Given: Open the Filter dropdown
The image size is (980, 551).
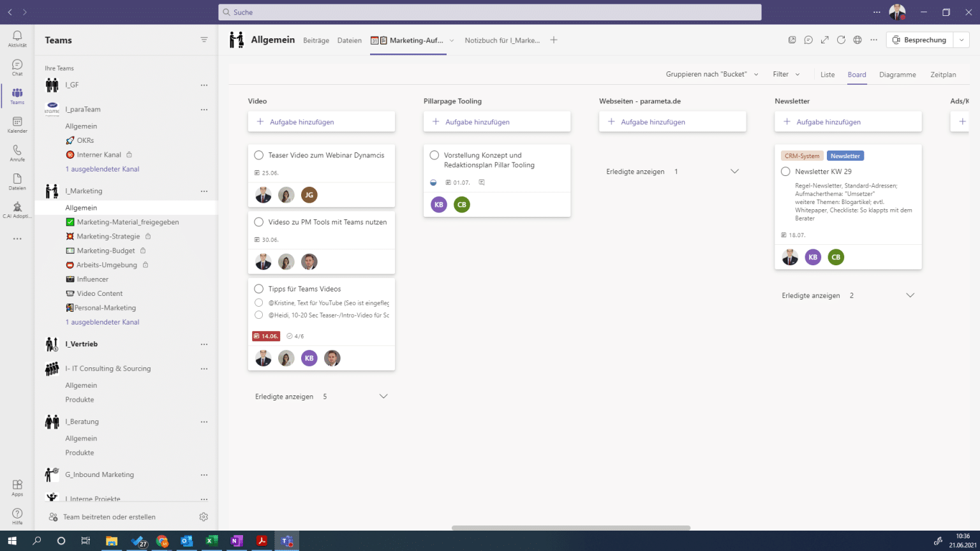Looking at the screenshot, I should coord(786,74).
